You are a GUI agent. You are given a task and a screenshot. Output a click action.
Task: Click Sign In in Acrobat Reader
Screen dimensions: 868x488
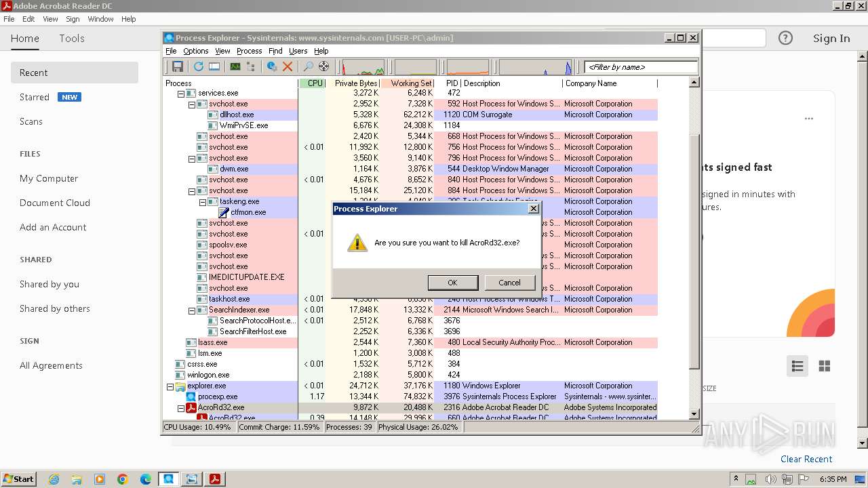(x=831, y=39)
